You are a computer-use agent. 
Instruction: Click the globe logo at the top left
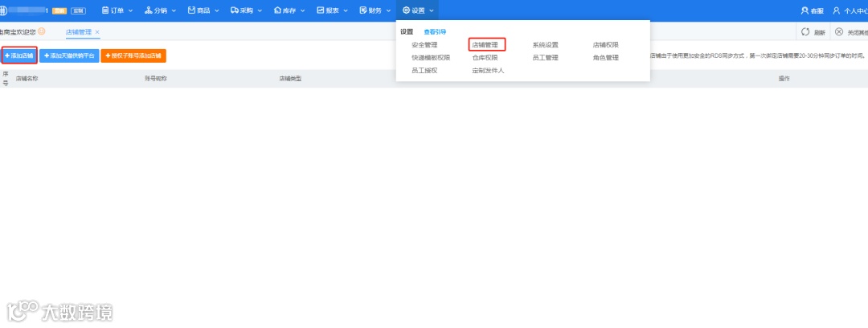(2, 10)
